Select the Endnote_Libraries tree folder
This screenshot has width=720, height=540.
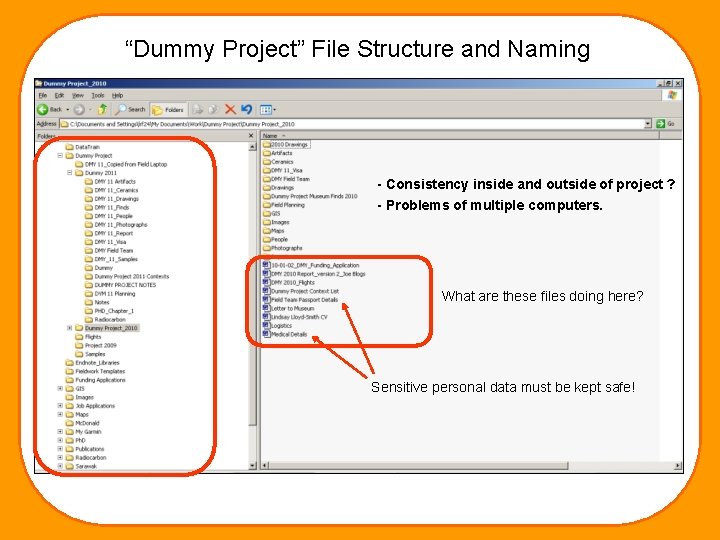pos(92,363)
